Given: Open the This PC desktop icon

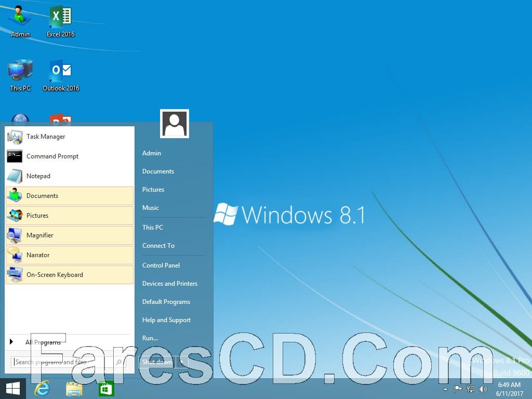Looking at the screenshot, I should click(20, 75).
